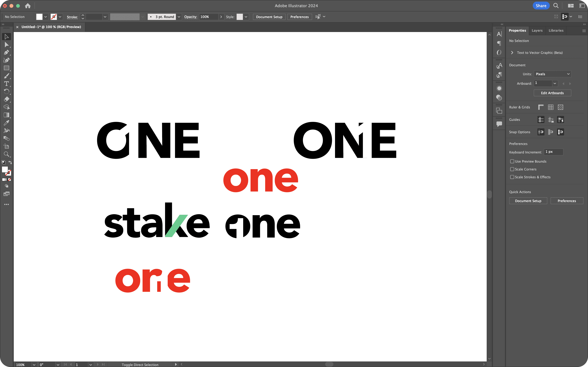Select the Rotate tool
The width and height of the screenshot is (588, 367).
tap(7, 92)
